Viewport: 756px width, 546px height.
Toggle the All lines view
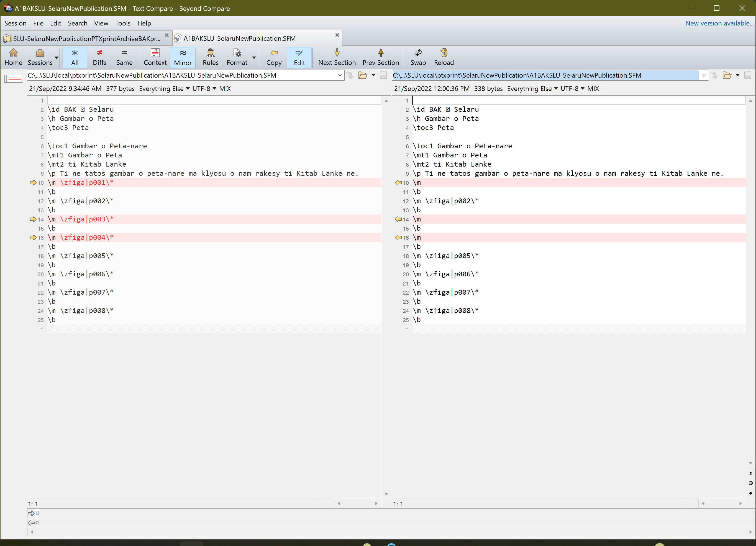pyautogui.click(x=74, y=57)
